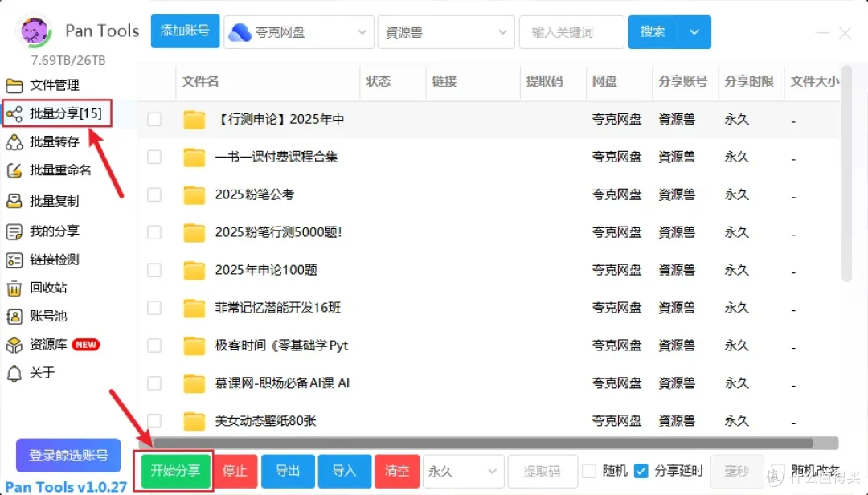Click the 添加账号 button

(185, 31)
